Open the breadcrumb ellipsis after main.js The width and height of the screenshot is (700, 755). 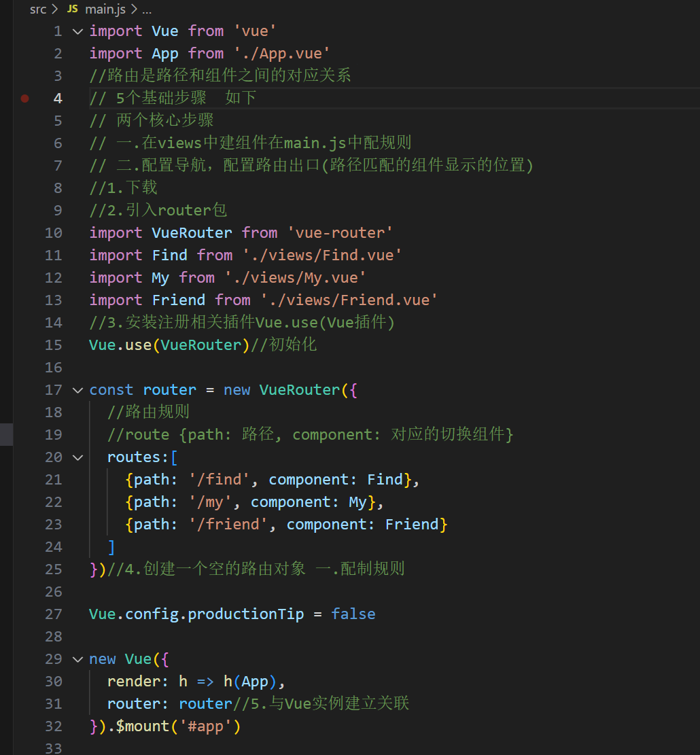tap(147, 10)
